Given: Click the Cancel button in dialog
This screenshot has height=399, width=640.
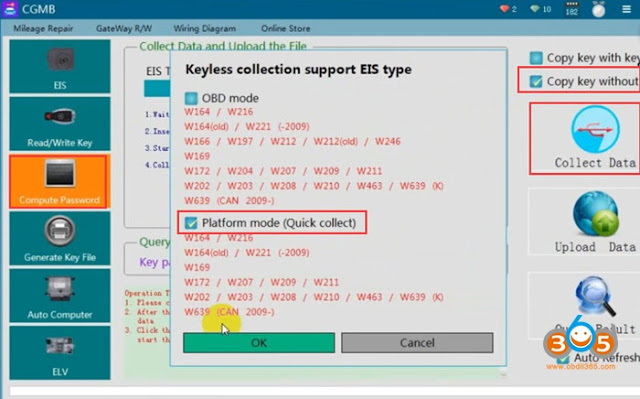Looking at the screenshot, I should tap(417, 343).
